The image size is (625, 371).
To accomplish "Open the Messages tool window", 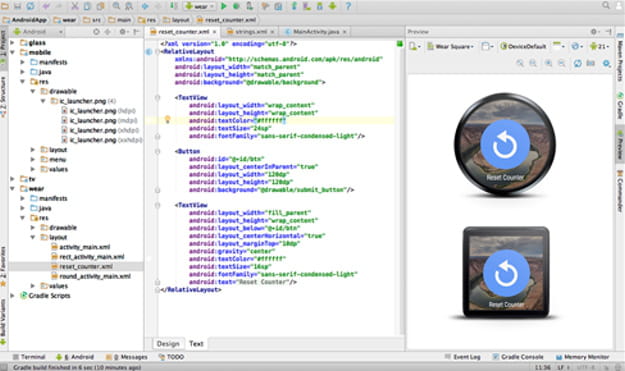I will (x=127, y=357).
